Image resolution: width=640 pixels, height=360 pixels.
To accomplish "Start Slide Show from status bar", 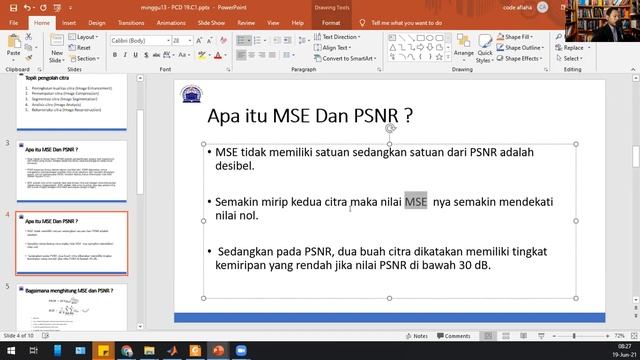I will 541,336.
